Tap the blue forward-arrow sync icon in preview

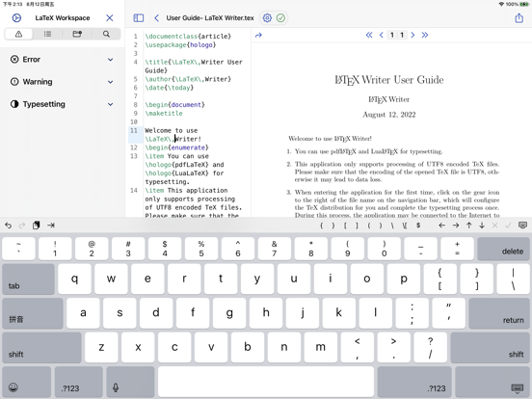[x=258, y=36]
